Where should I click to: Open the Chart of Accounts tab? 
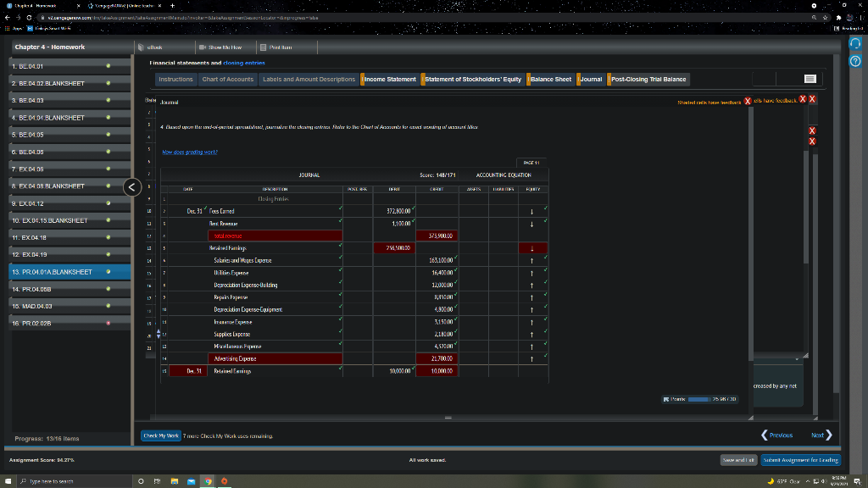(x=227, y=79)
